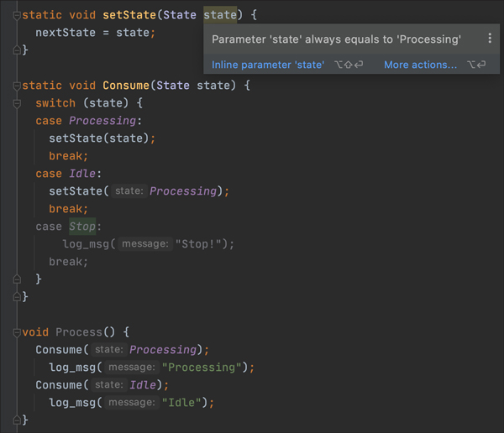Click the "state:" hint before Idle in Consume call
504x433 pixels.
pos(108,385)
